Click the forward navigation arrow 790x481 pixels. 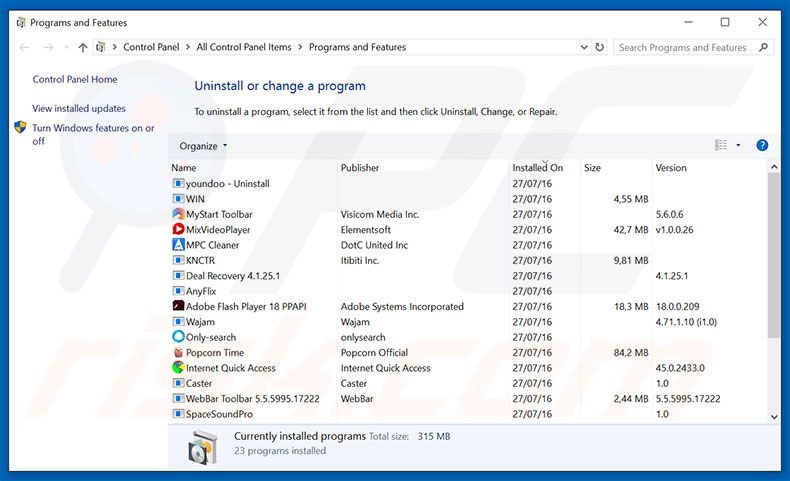pos(48,47)
